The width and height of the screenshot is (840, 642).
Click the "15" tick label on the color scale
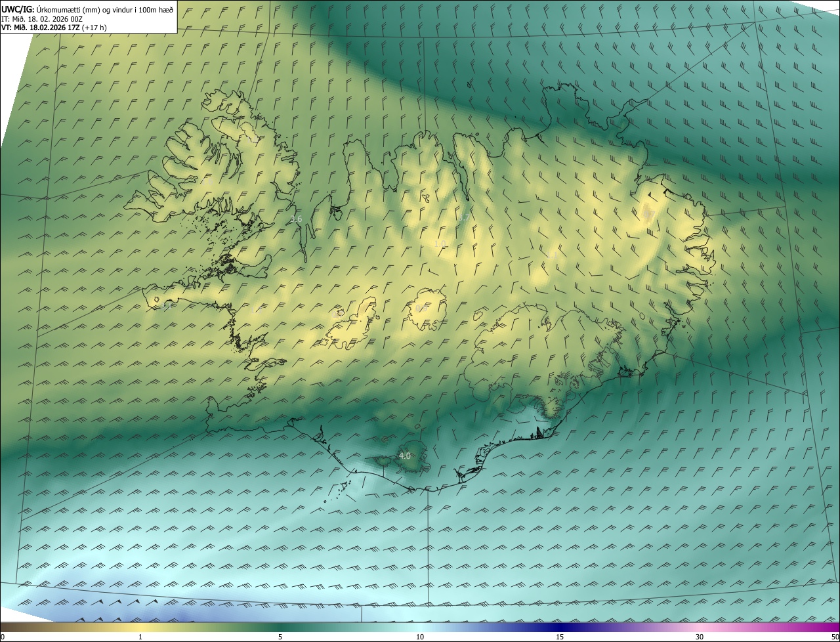[x=560, y=637]
